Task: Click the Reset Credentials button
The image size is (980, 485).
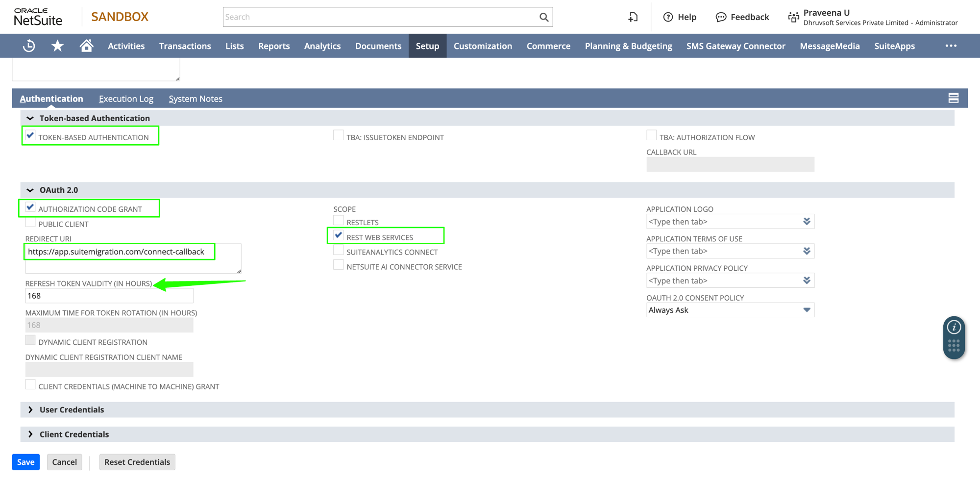Action: 137,462
